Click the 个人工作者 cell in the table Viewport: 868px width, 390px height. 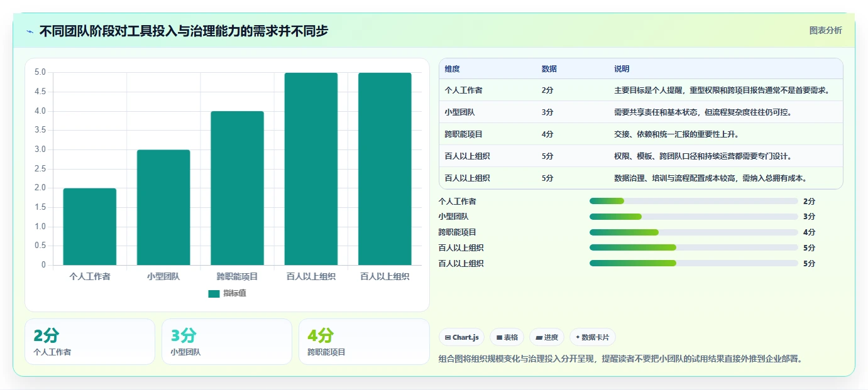(463, 90)
